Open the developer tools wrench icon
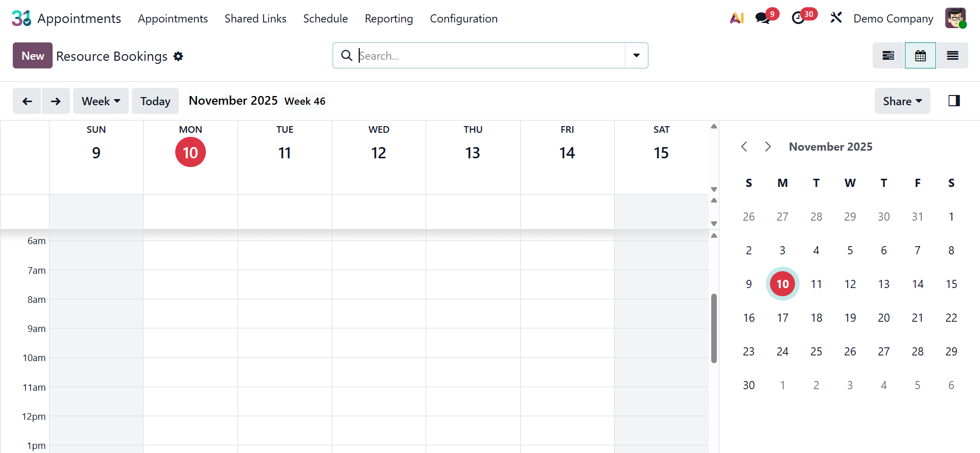 (836, 18)
